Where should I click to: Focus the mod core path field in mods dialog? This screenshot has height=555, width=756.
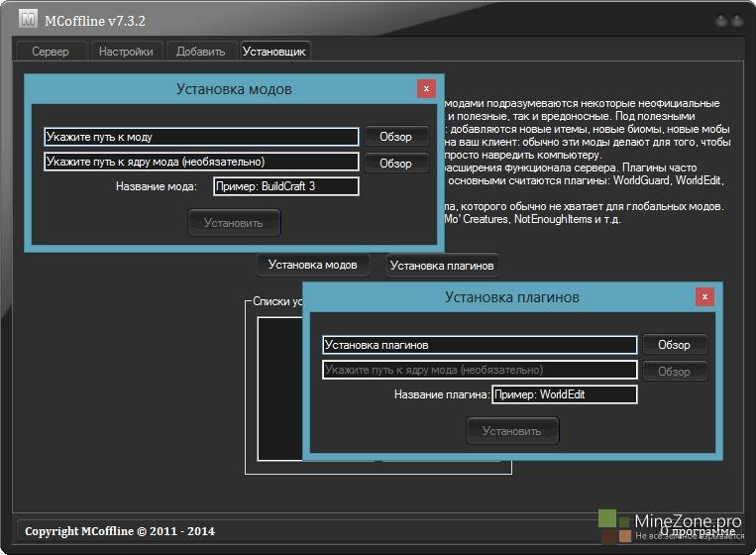tap(201, 162)
